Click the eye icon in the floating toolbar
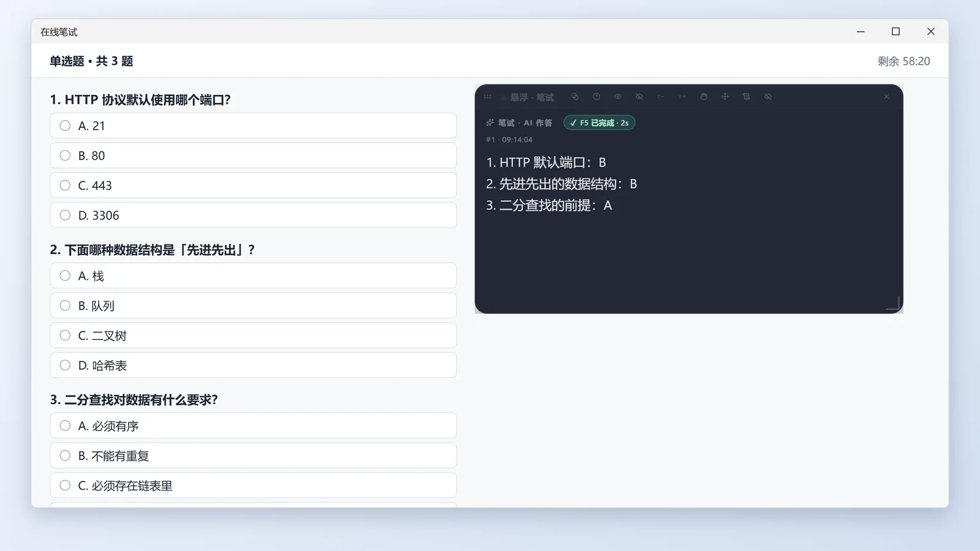Image resolution: width=980 pixels, height=551 pixels. coord(617,97)
